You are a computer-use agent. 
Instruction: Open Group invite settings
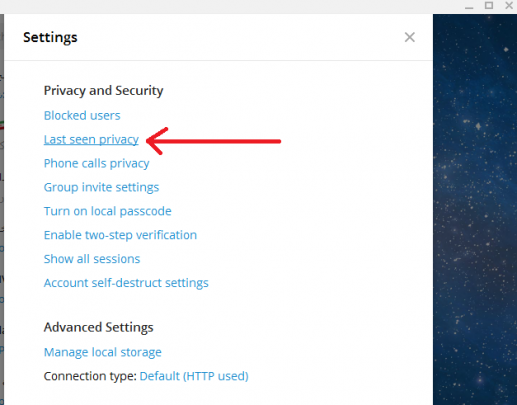tap(101, 187)
